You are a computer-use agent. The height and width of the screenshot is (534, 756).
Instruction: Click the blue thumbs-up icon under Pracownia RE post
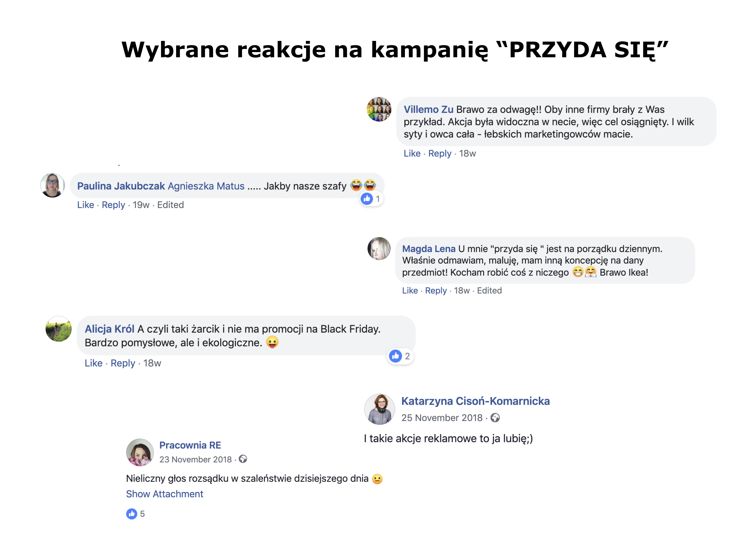coord(131,514)
